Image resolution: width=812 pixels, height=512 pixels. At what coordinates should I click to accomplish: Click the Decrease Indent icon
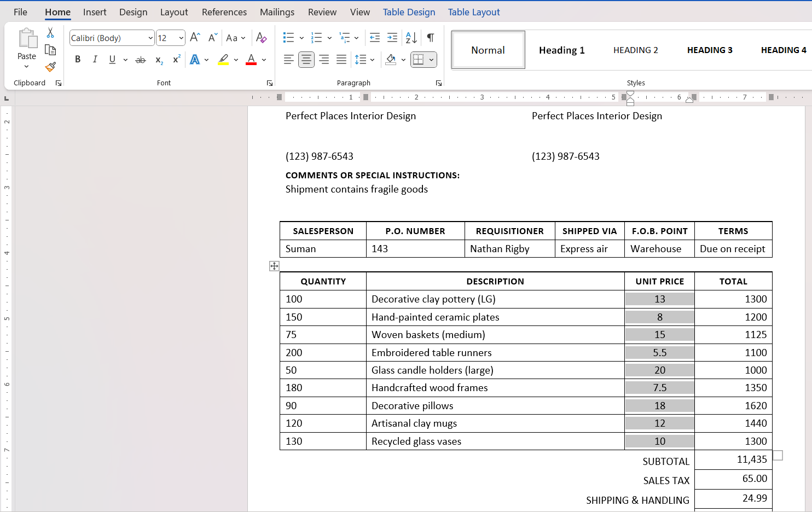pos(375,38)
